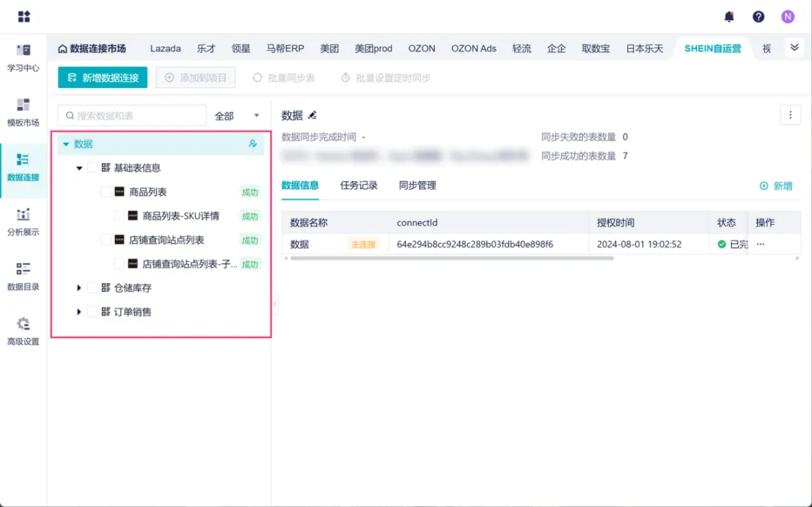Check the 基础表信息 checkbox

tap(92, 168)
